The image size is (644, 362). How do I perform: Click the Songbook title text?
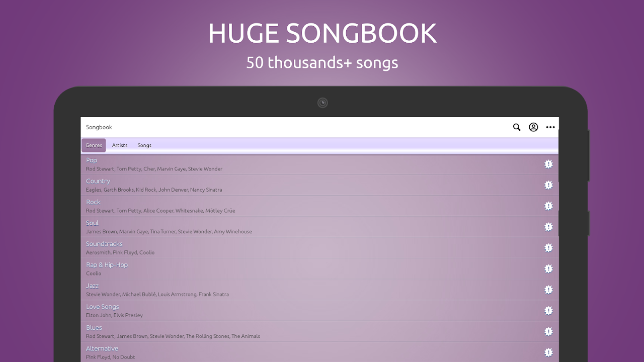click(x=99, y=127)
